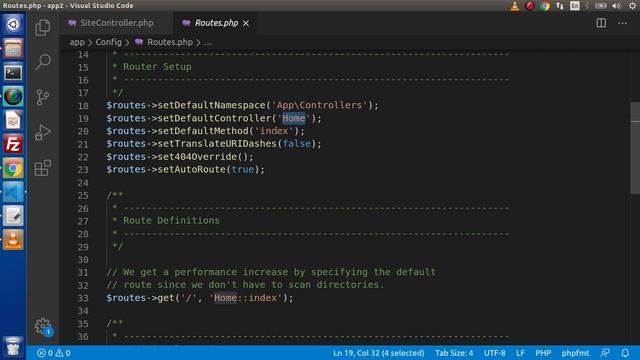Open the system gear menu in top panel
This screenshot has width=640, height=360.
pos(632,6)
